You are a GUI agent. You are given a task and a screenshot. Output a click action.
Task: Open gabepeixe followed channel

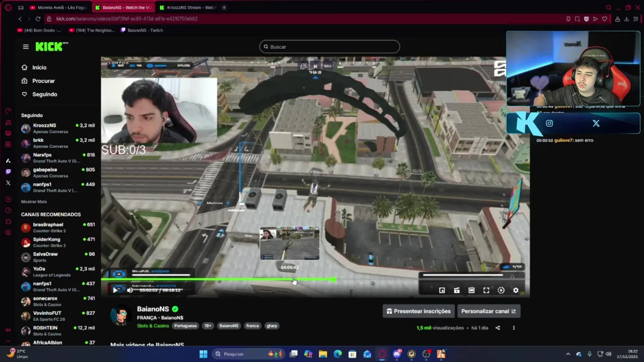click(58, 172)
